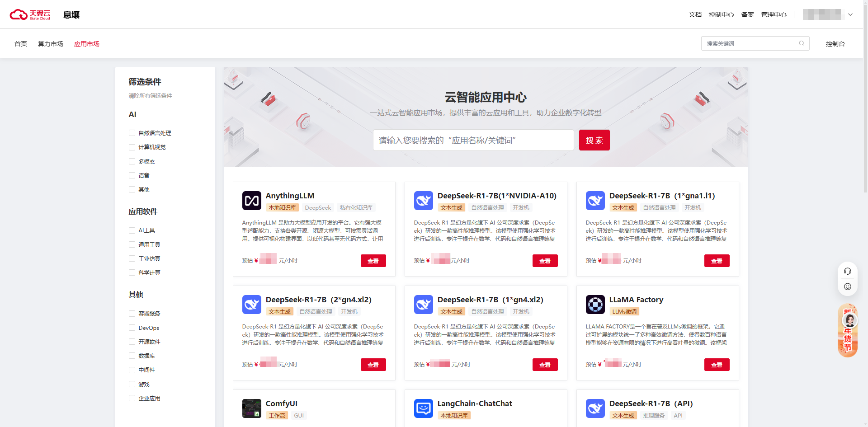Screen dimensions: 868x427
Task: Click the State Cloud logo
Action: click(30, 14)
